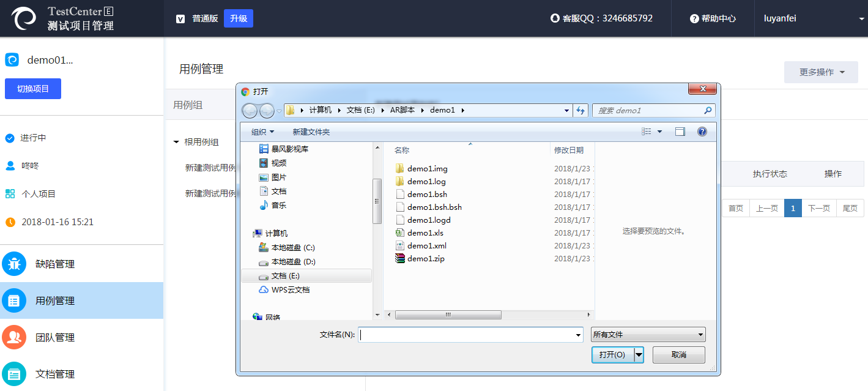This screenshot has width=868, height=391.
Task: Open the 缺陷管理 bug icon in sidebar
Action: 14,264
